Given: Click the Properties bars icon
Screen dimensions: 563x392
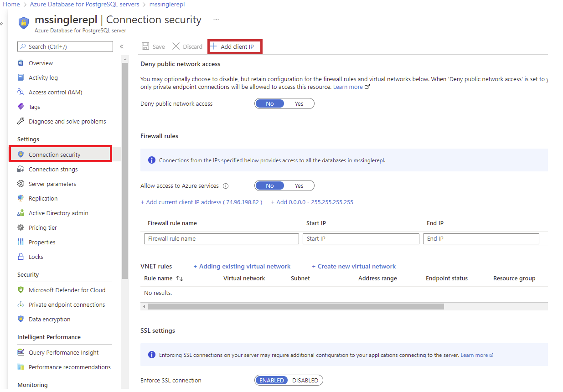Looking at the screenshot, I should (21, 242).
